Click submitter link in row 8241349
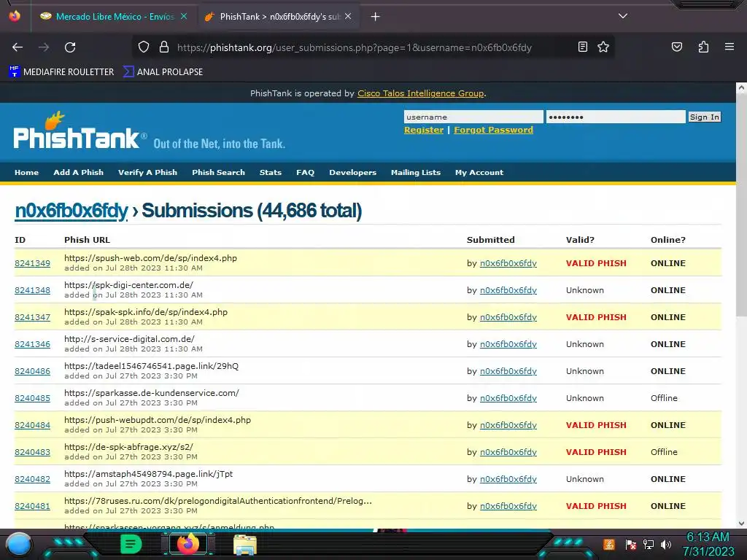Viewport: 747px width, 560px height. pos(508,263)
